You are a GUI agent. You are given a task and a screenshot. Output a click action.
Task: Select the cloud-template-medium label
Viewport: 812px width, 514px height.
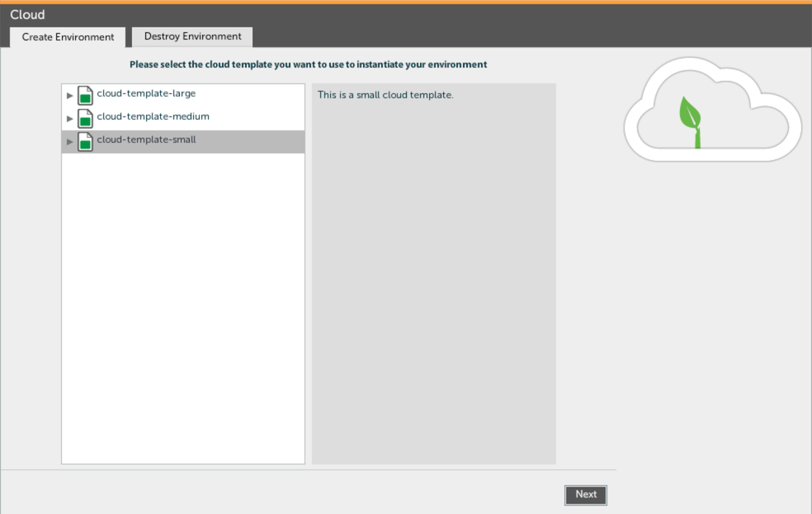coord(153,116)
